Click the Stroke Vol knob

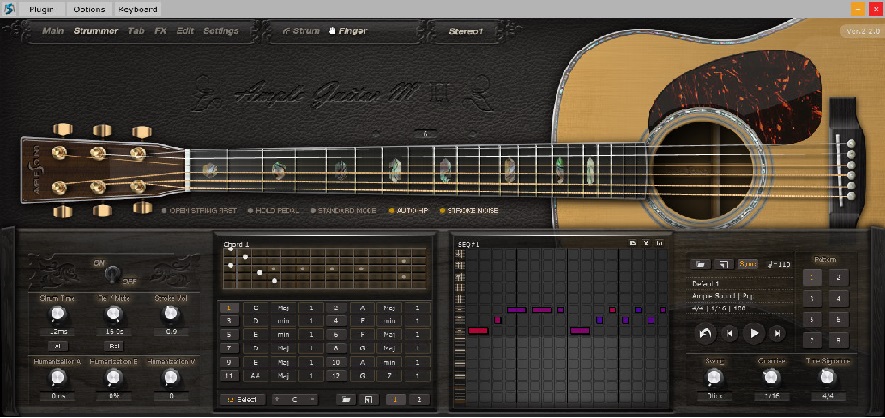[x=170, y=314]
